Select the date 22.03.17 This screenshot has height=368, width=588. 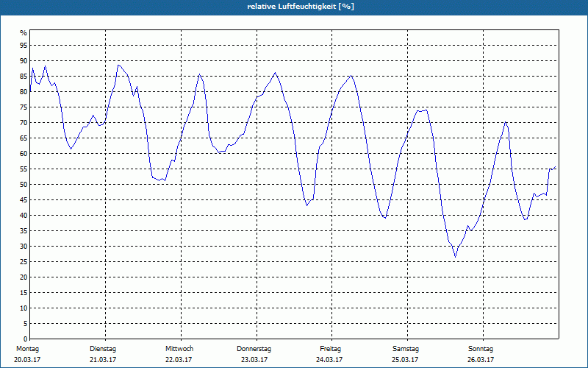pos(179,360)
